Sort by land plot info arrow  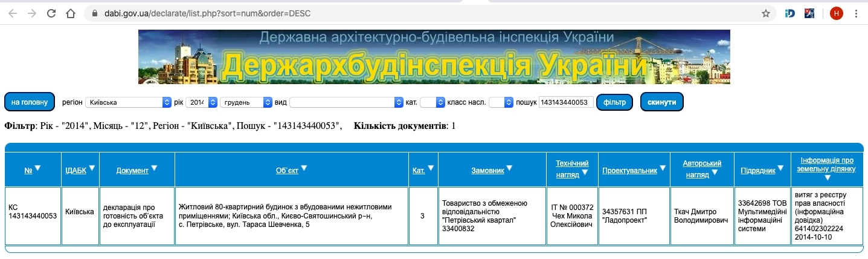coord(828,178)
